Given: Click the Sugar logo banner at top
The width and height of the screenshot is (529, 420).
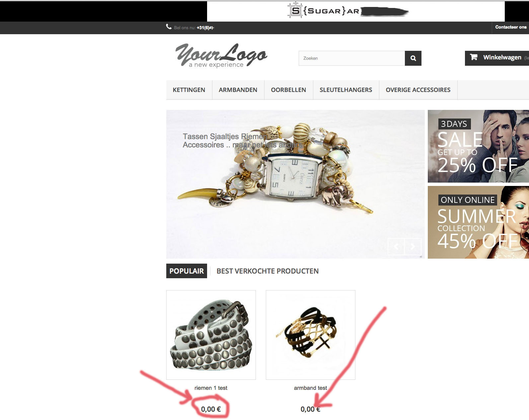Looking at the screenshot, I should pyautogui.click(x=356, y=11).
